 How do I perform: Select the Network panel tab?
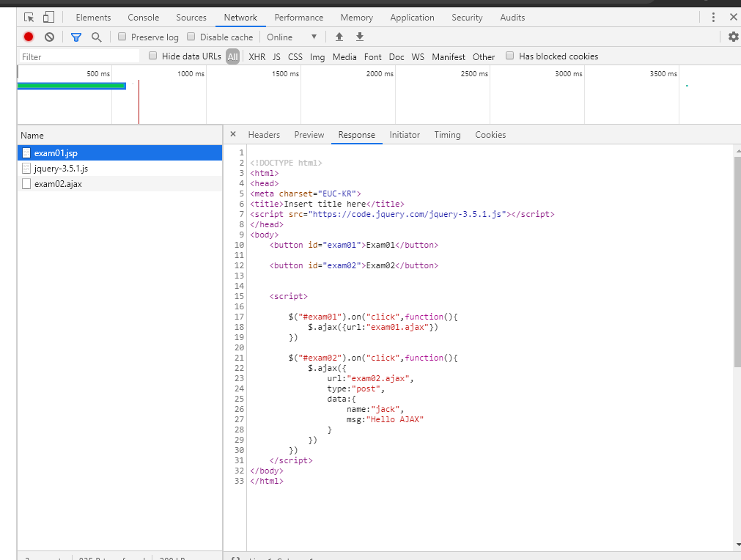[x=240, y=18]
